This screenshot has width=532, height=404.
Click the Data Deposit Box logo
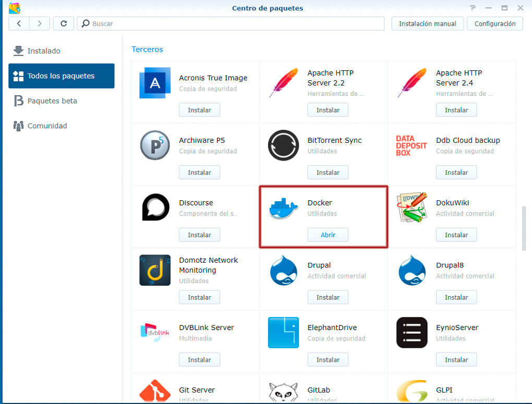coord(411,145)
